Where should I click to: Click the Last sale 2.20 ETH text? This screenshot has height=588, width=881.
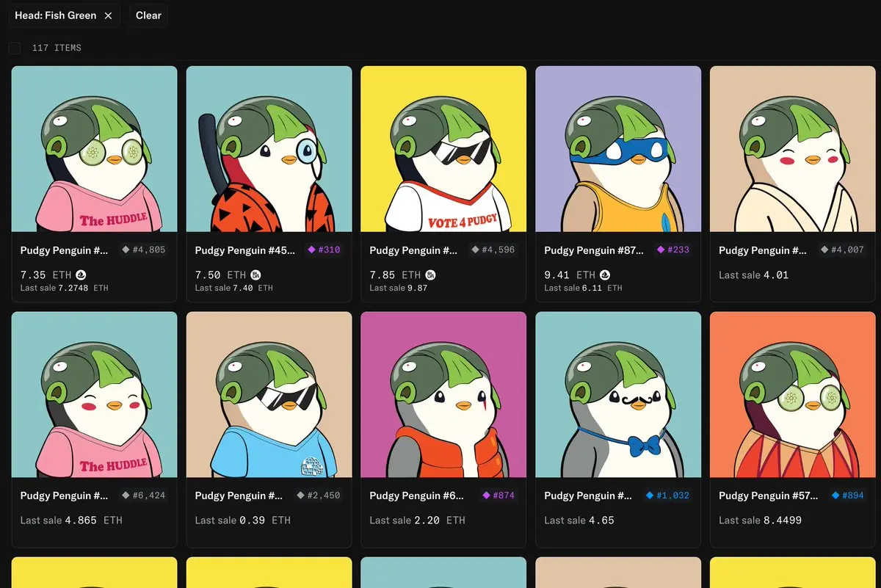click(418, 520)
